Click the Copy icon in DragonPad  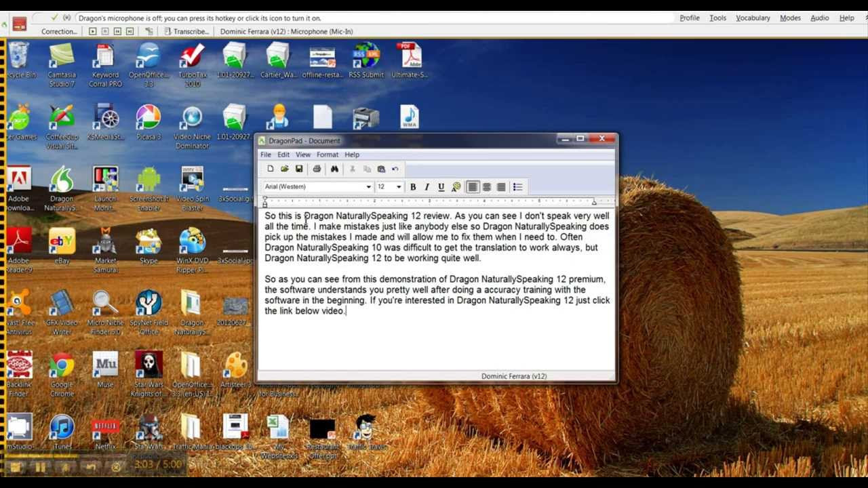(x=367, y=169)
